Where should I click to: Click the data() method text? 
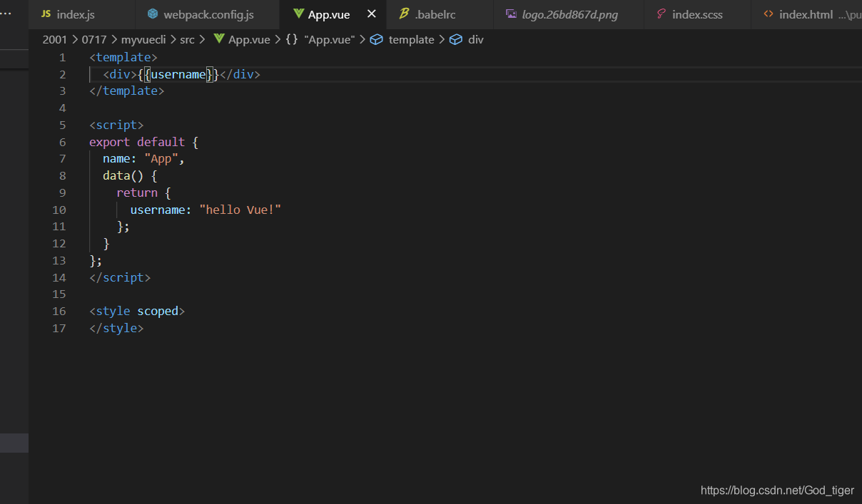[x=123, y=176]
